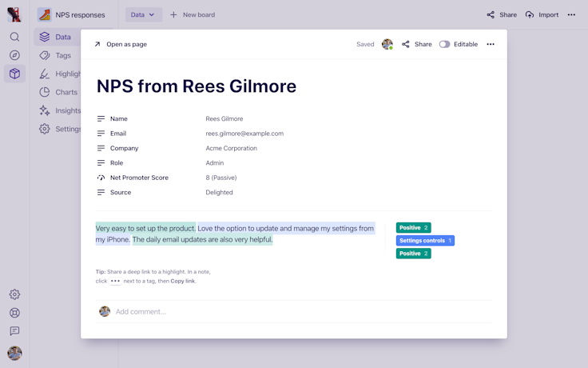Select Highlights in the project sidebar
Screen dimensions: 588x368
[59, 74]
